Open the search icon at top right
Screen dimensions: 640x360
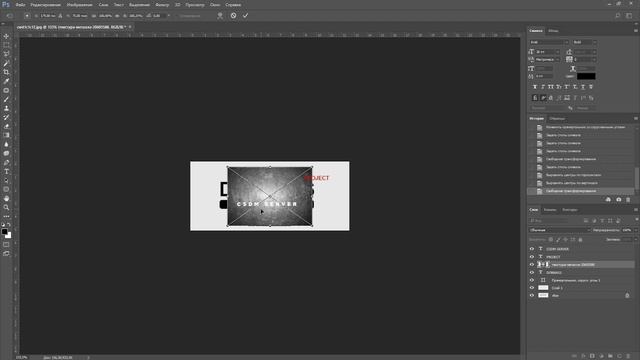point(618,16)
